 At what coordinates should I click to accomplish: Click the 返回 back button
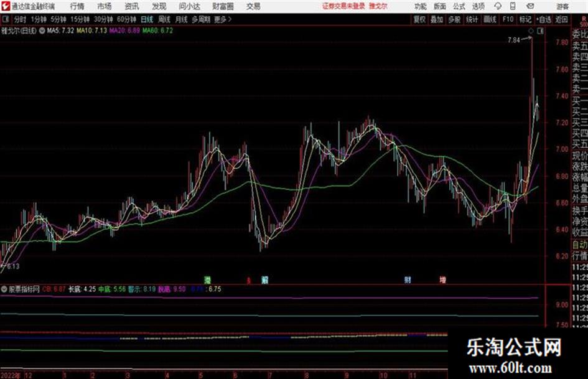pyautogui.click(x=561, y=19)
